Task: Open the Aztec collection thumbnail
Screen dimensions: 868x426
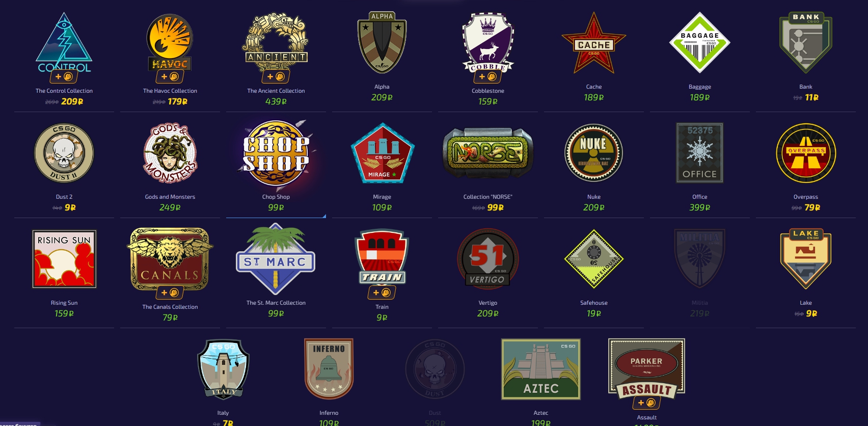Action: coord(541,369)
